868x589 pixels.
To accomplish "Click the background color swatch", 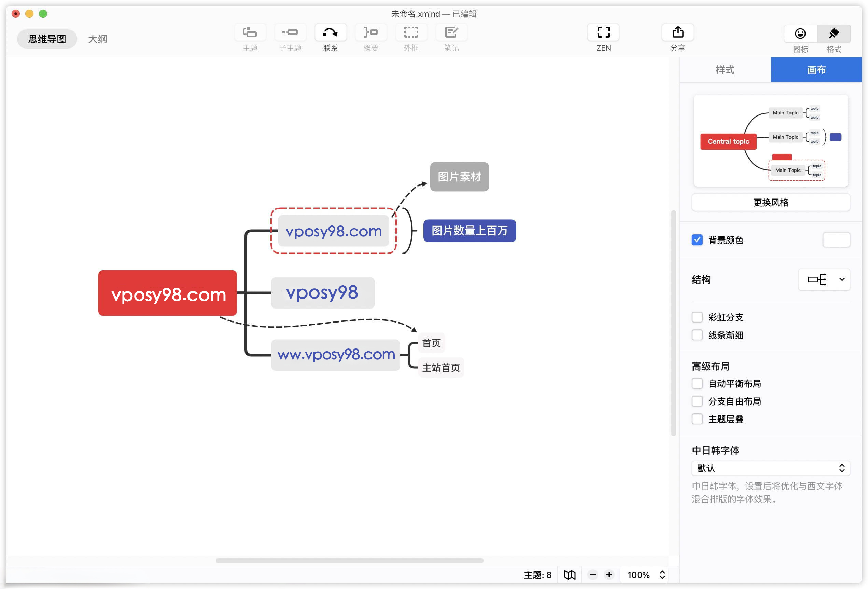I will pos(836,240).
